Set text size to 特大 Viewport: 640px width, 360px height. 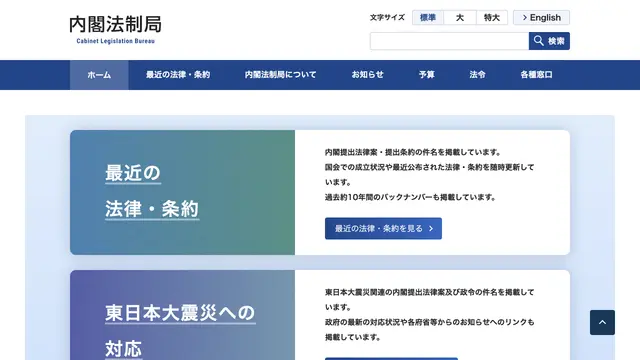(492, 18)
